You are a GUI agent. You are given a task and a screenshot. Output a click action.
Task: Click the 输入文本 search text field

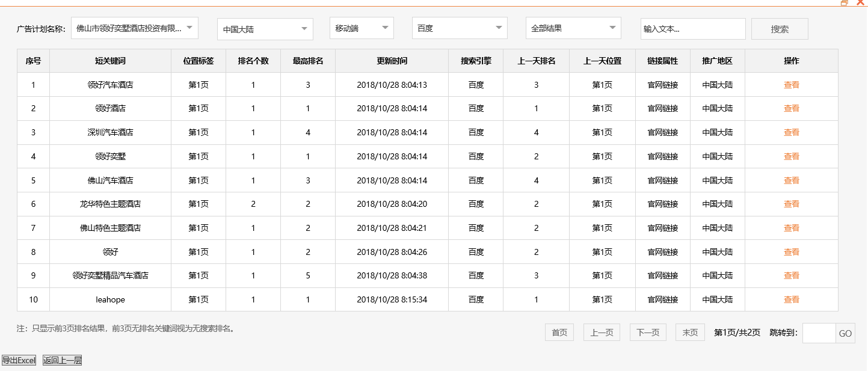click(x=693, y=28)
